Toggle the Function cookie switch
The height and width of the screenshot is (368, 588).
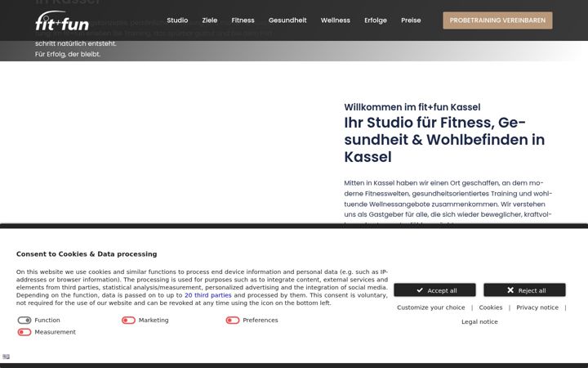24,321
